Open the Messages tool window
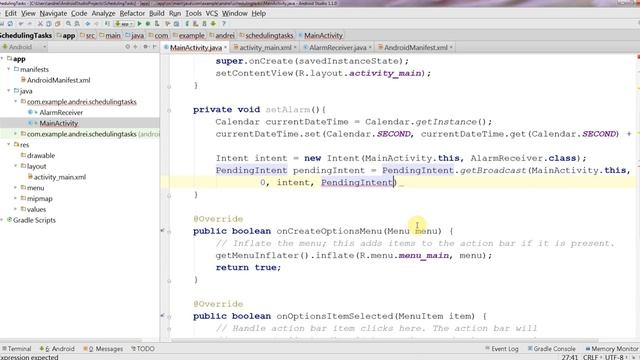 [x=103, y=349]
